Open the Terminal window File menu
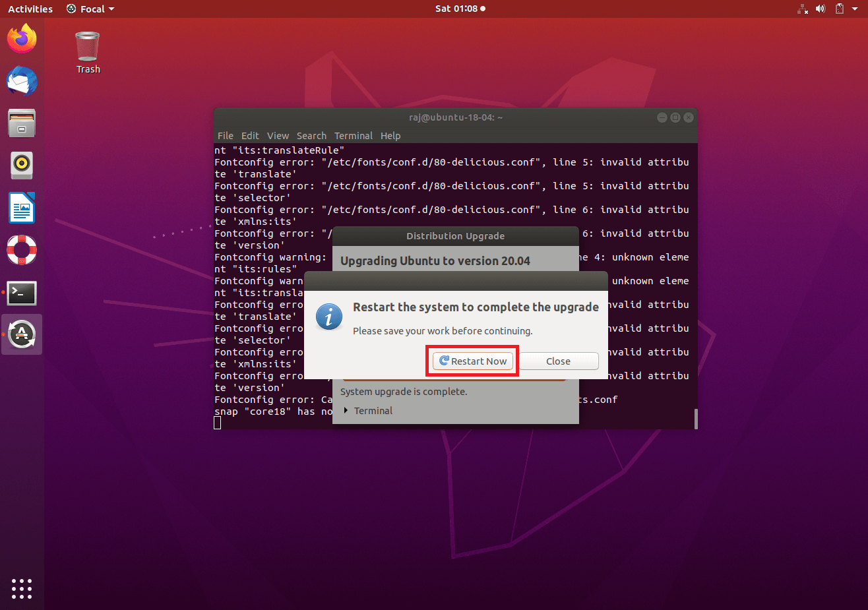This screenshot has width=868, height=610. pyautogui.click(x=226, y=136)
